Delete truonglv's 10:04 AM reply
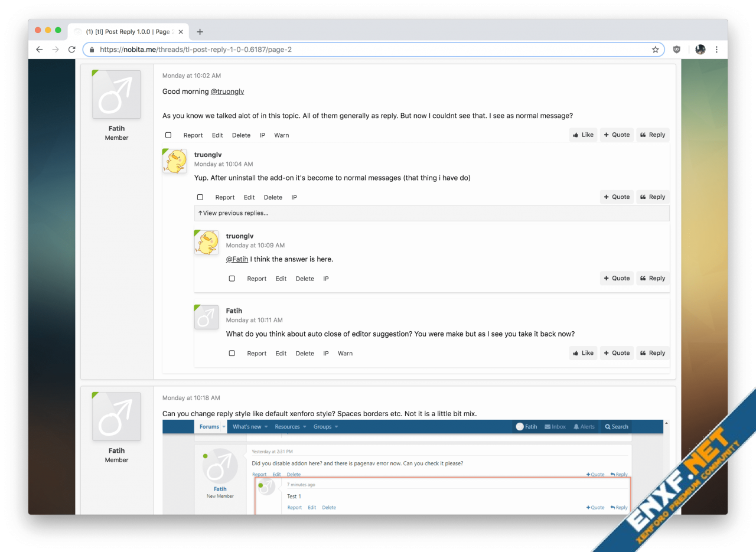 click(273, 197)
